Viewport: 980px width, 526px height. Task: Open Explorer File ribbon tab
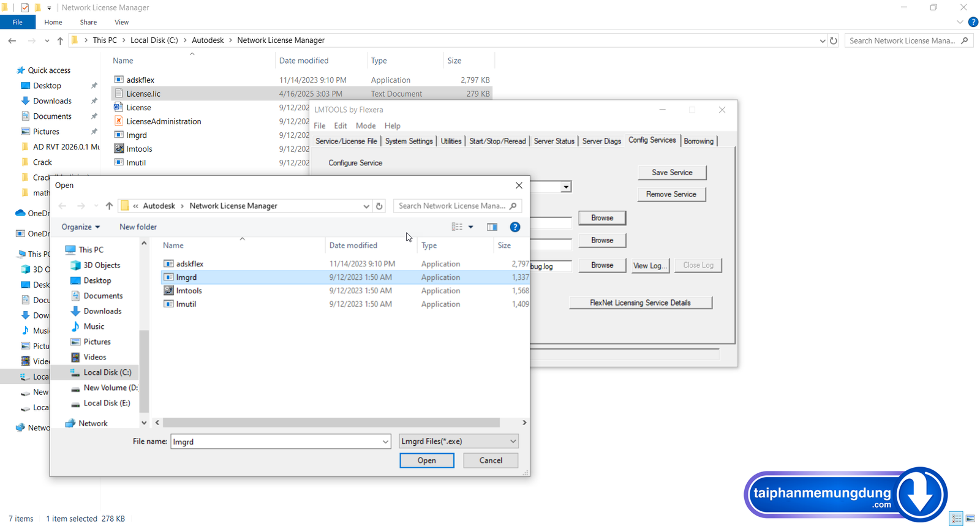(x=18, y=22)
